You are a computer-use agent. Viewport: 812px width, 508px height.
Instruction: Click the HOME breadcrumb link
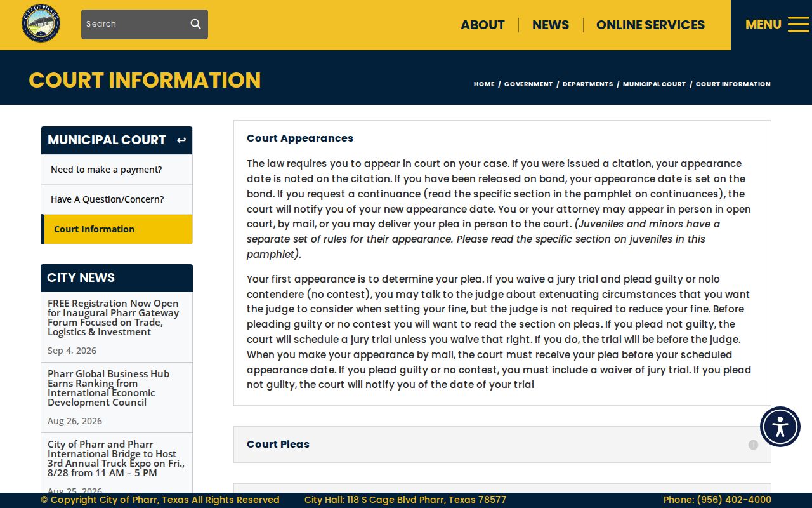click(x=484, y=84)
